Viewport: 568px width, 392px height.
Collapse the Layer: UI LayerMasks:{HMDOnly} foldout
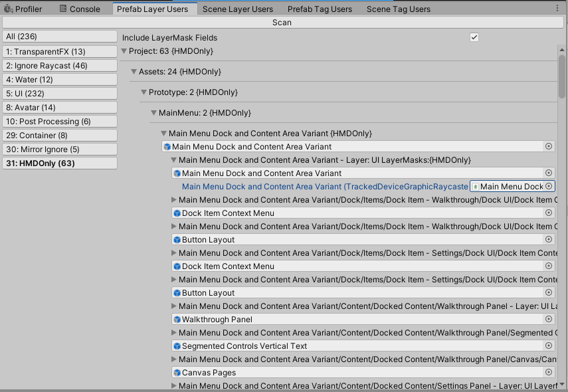click(x=173, y=159)
